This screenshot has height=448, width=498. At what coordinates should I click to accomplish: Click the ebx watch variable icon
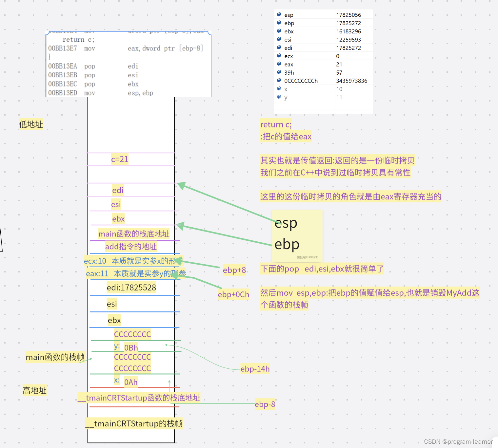coord(279,31)
